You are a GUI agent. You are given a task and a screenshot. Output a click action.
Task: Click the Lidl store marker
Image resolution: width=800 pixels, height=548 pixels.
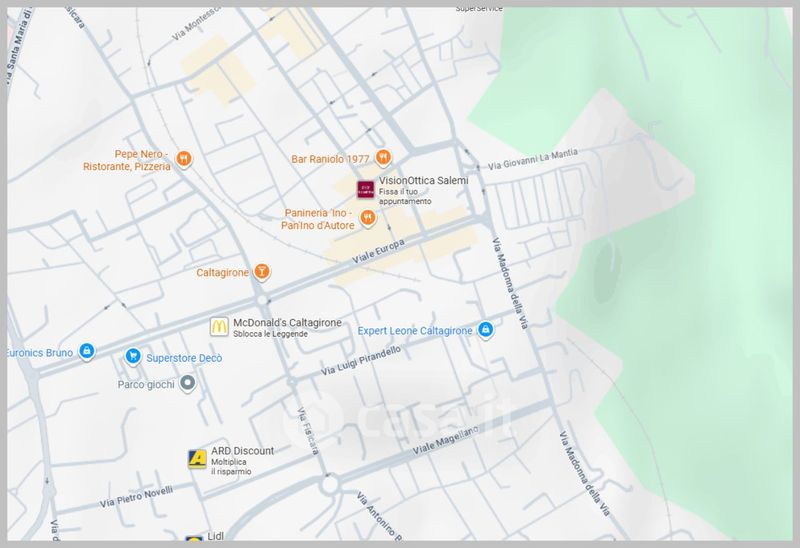coord(193,540)
